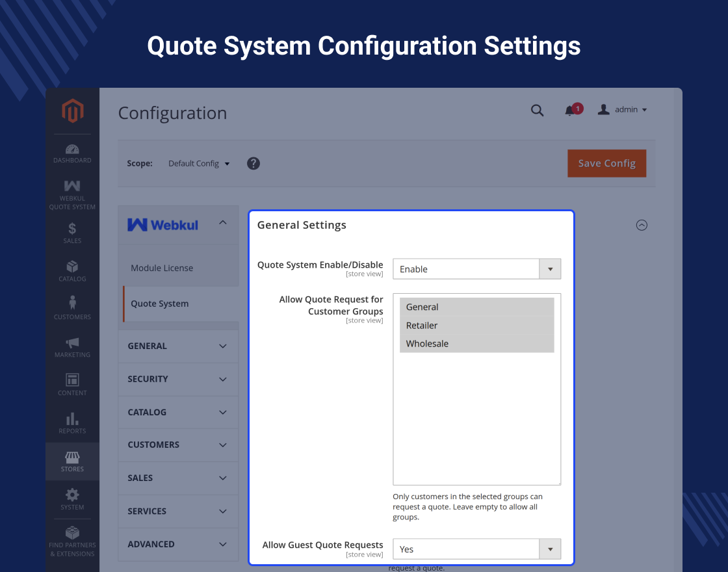Select Wholesale customer group
The height and width of the screenshot is (572, 728).
coord(477,344)
